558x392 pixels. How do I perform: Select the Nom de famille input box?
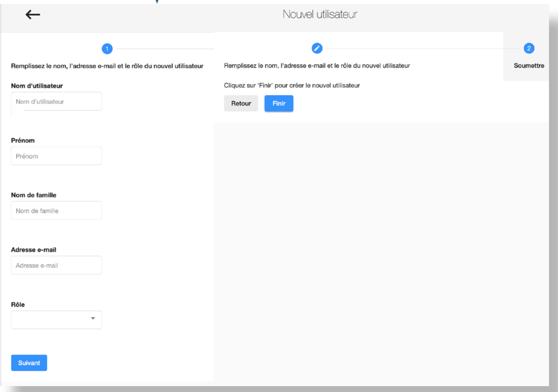click(56, 211)
